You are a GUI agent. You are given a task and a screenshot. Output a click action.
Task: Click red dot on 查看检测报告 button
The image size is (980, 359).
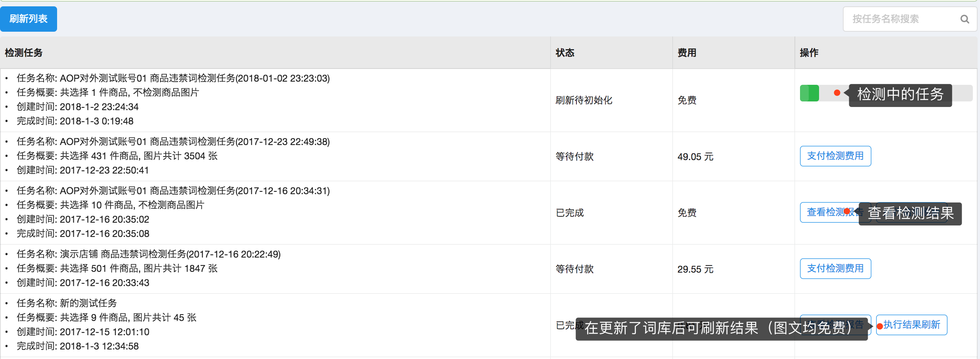point(847,212)
